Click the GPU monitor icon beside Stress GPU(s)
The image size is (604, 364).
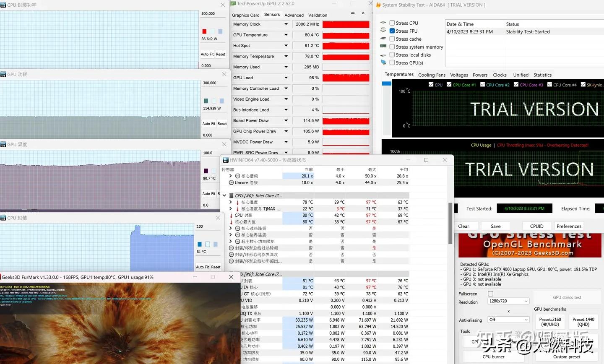tap(383, 63)
